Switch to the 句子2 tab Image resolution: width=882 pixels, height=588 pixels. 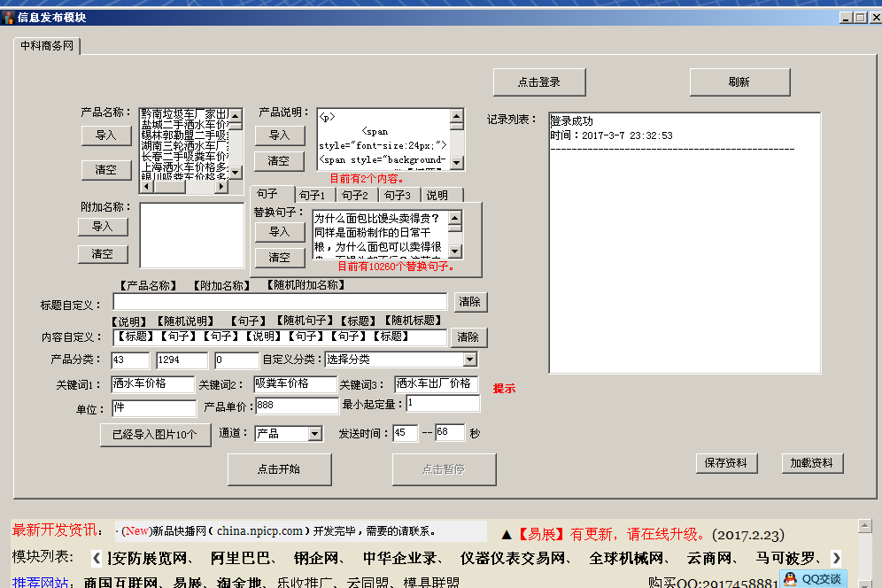[354, 195]
